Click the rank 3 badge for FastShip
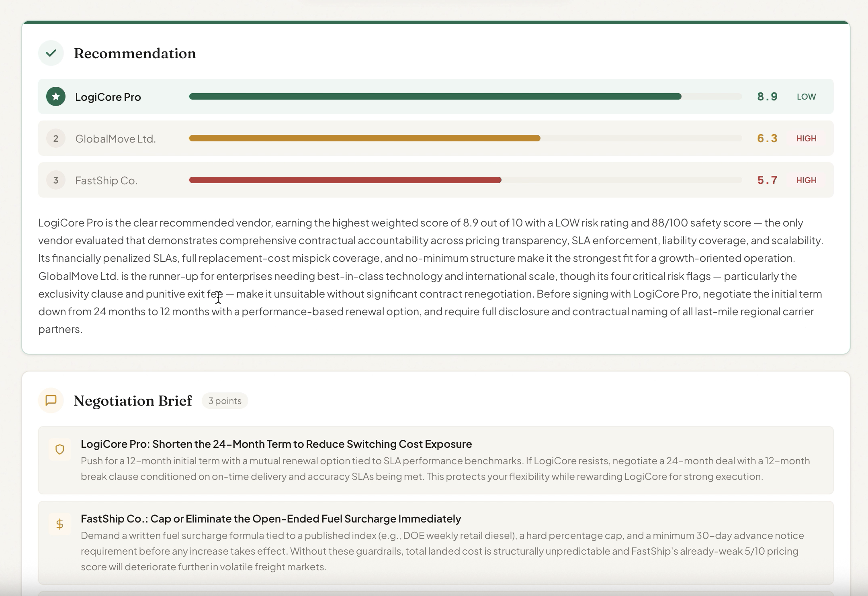868x596 pixels. tap(56, 180)
